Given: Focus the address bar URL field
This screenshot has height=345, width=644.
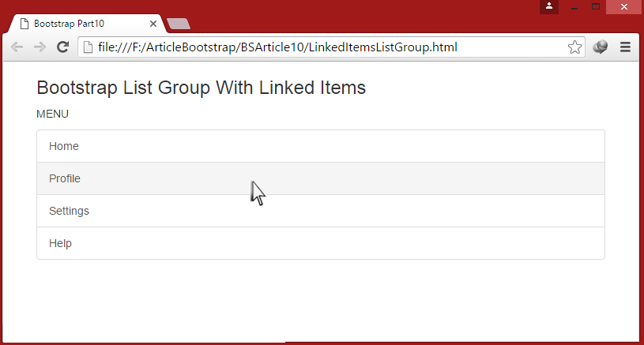Looking at the screenshot, I should click(316, 47).
